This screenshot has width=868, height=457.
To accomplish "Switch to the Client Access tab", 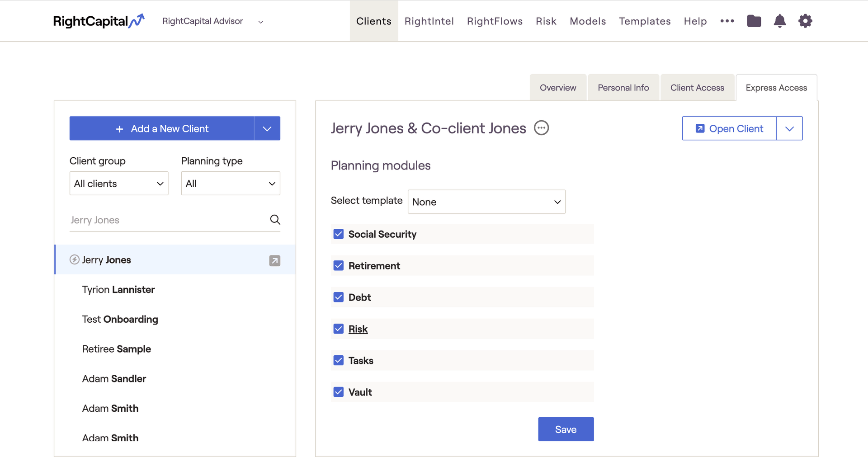I will (x=697, y=88).
